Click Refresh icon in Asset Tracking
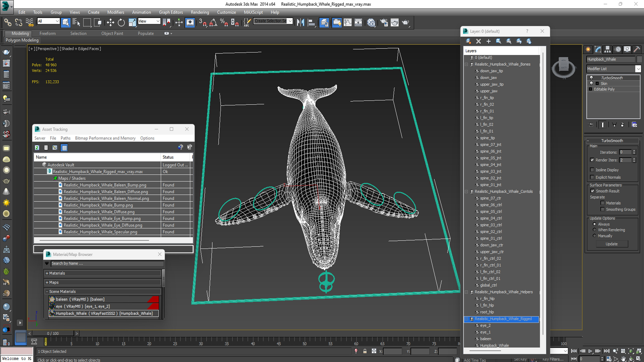Image resolution: width=644 pixels, height=362 pixels. pyautogui.click(x=37, y=147)
